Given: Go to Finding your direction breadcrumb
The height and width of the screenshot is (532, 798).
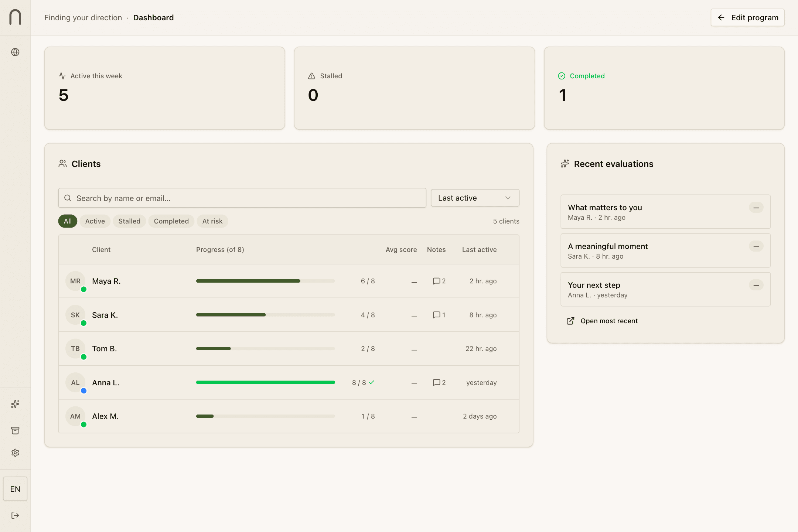Looking at the screenshot, I should [x=83, y=18].
